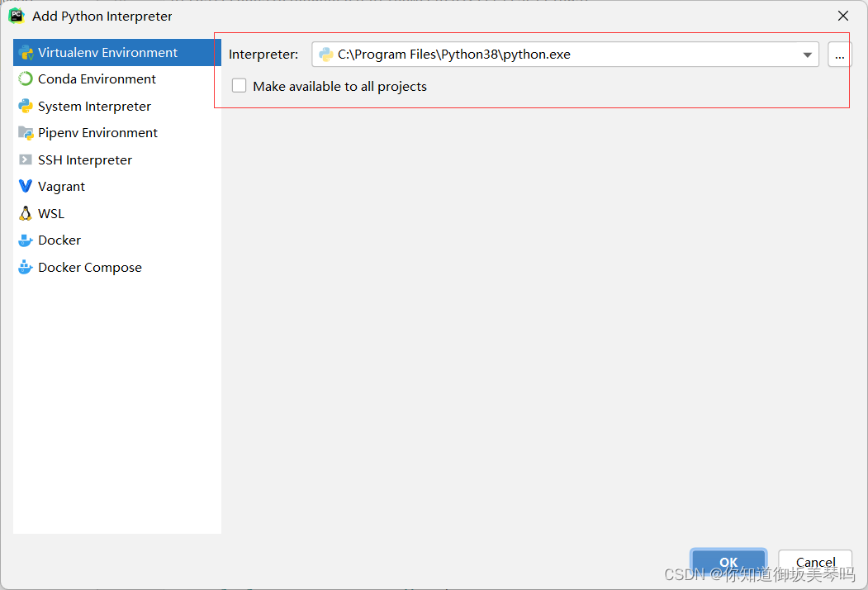Click the Virtualenv Environment python icon
The width and height of the screenshot is (868, 590).
coord(26,53)
